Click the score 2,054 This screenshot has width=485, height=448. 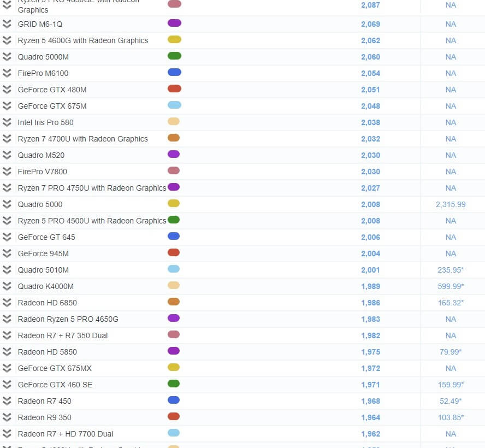(370, 73)
